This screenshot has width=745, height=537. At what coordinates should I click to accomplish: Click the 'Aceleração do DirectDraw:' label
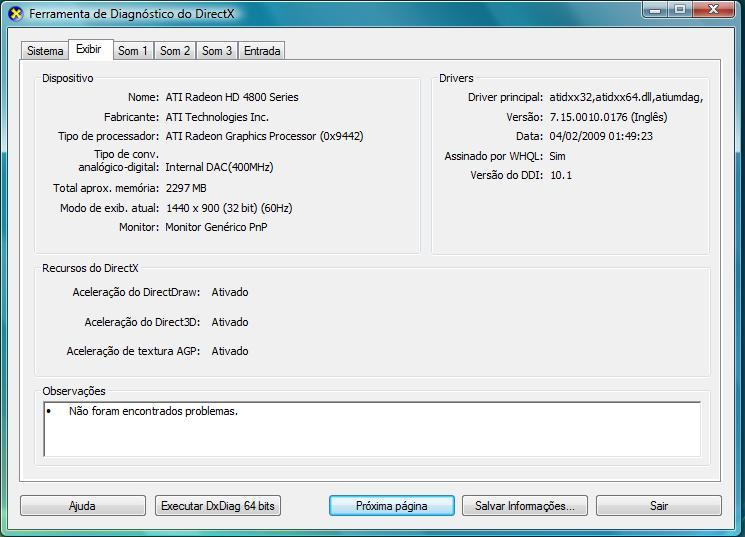click(x=136, y=292)
